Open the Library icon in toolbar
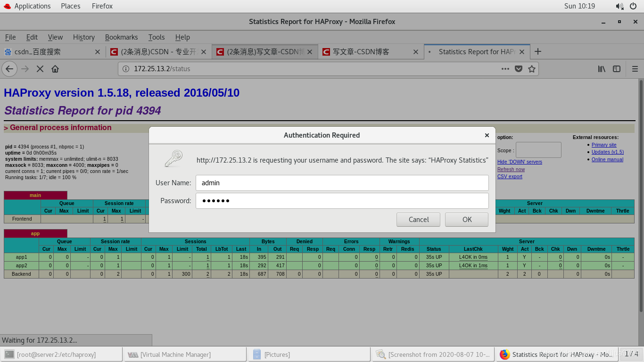 pyautogui.click(x=602, y=69)
